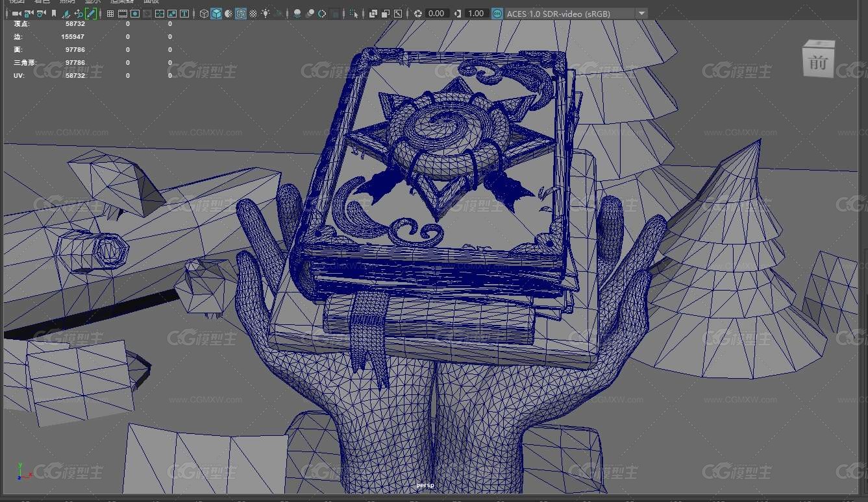Click the Isolate Select icon
The height and width of the screenshot is (502, 868).
(x=354, y=14)
